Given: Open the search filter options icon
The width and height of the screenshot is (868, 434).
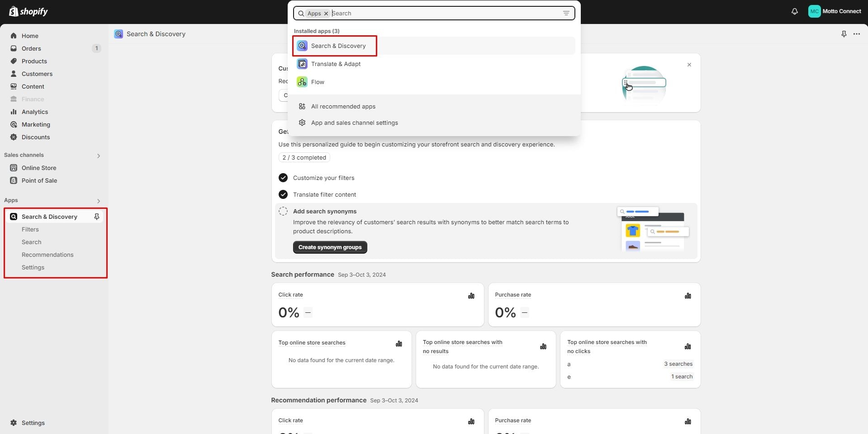Looking at the screenshot, I should [566, 13].
